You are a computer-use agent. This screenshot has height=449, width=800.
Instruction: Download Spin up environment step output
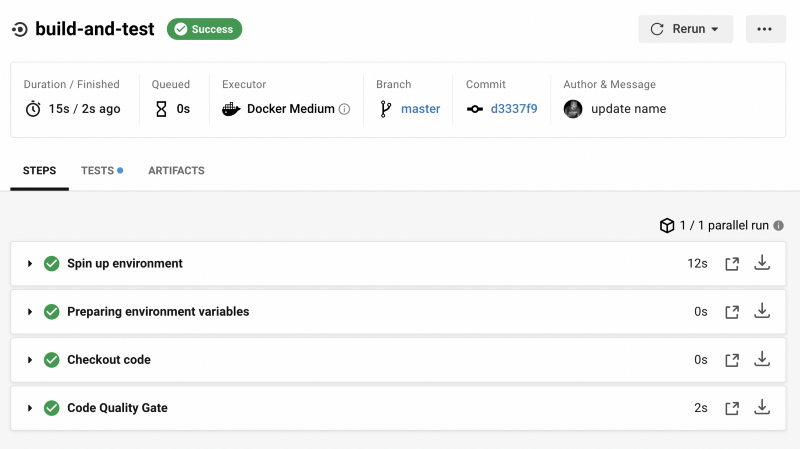click(762, 263)
